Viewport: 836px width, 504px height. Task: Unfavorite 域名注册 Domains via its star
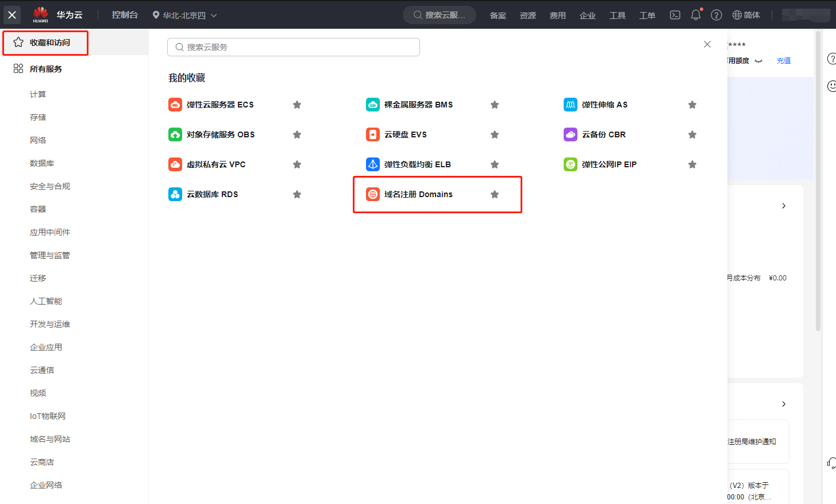point(495,194)
